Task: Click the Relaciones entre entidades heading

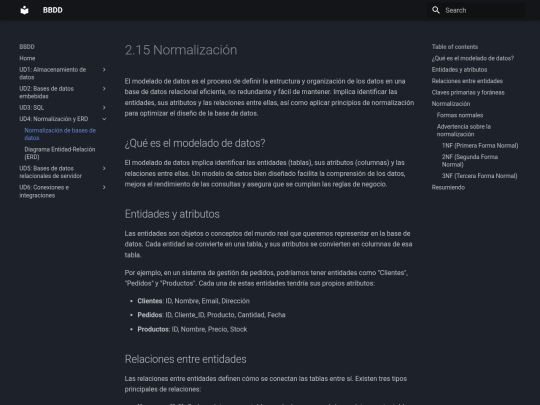Action: (x=186, y=359)
